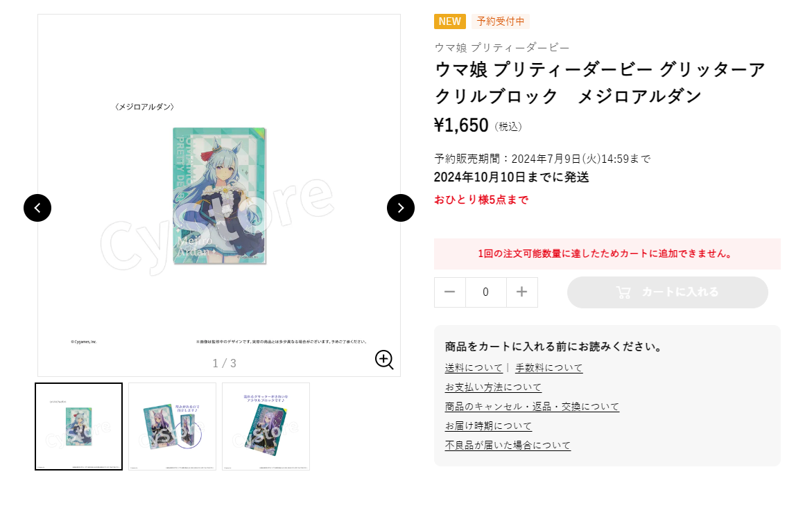Decrease quantity with the minus button
The width and height of the screenshot is (812, 510).
pos(449,292)
